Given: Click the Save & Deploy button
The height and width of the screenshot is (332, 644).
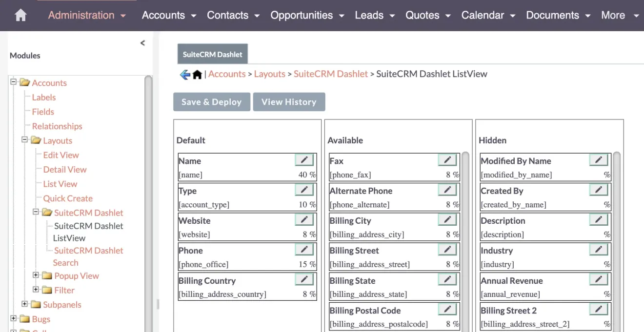Looking at the screenshot, I should click(211, 101).
